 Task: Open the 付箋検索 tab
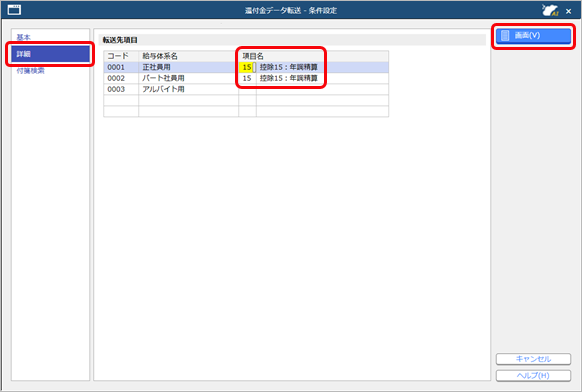click(x=30, y=71)
